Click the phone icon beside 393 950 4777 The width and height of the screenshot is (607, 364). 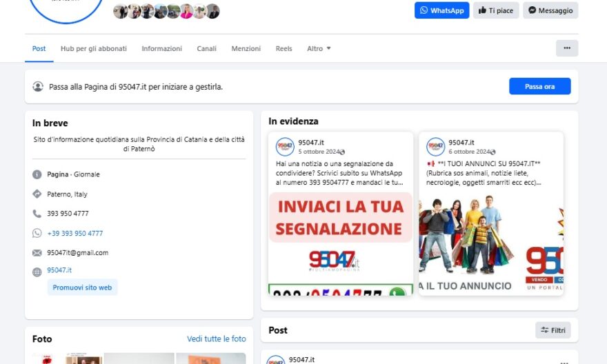pos(37,214)
